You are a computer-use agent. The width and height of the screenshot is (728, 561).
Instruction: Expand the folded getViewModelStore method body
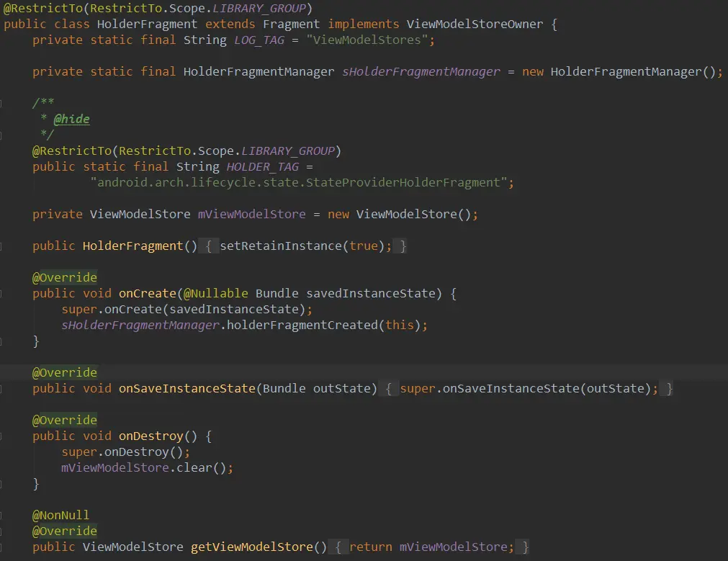[338, 547]
